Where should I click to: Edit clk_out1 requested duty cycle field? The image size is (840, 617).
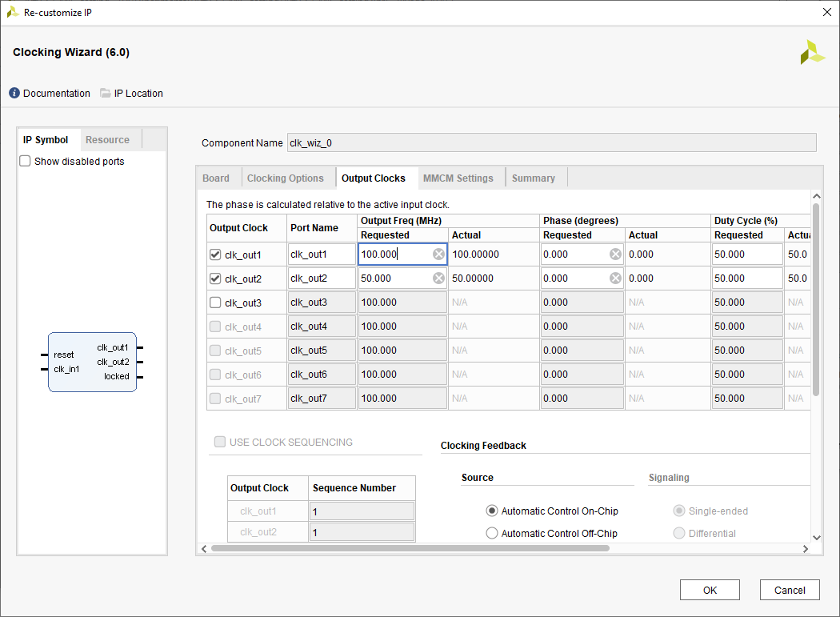click(x=747, y=254)
